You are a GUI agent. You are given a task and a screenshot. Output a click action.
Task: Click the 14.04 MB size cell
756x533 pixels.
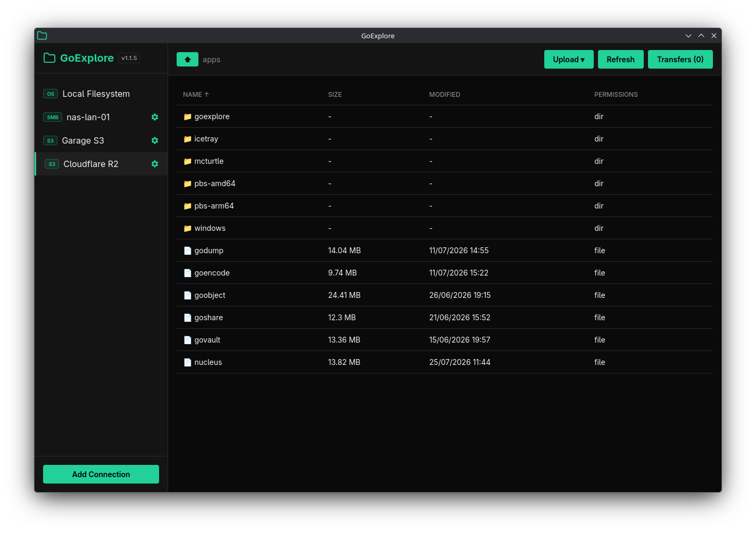344,251
